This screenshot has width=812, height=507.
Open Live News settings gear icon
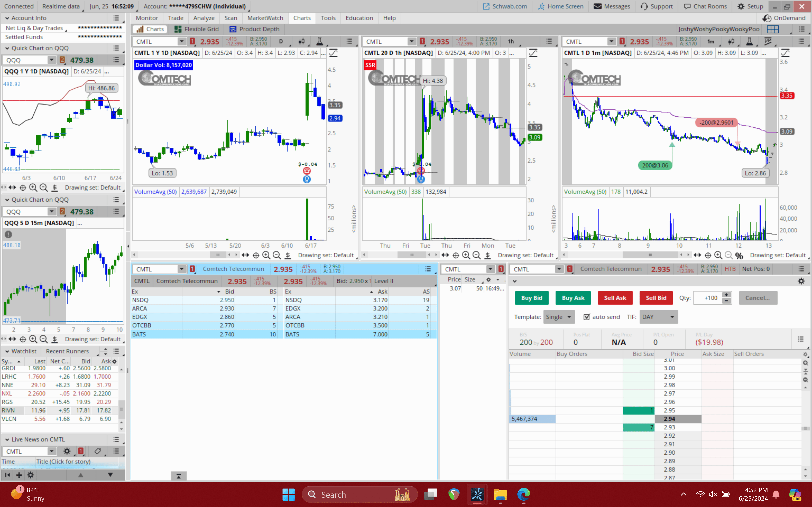67,451
